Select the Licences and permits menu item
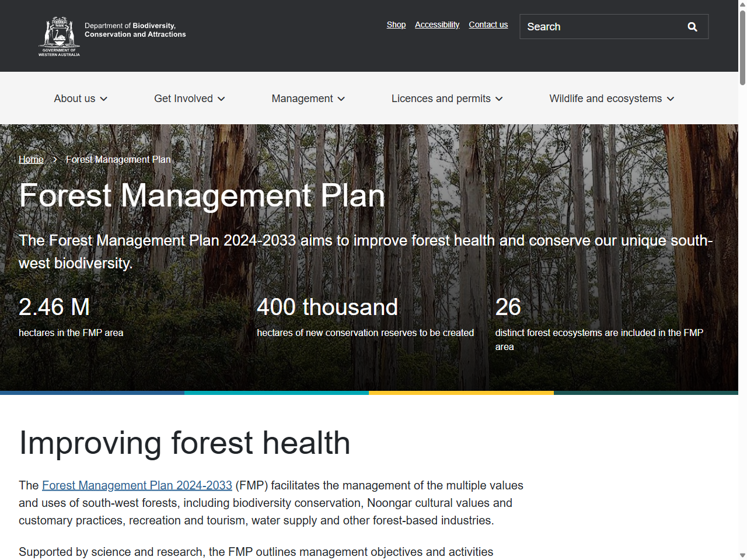This screenshot has height=560, width=747. point(441,99)
